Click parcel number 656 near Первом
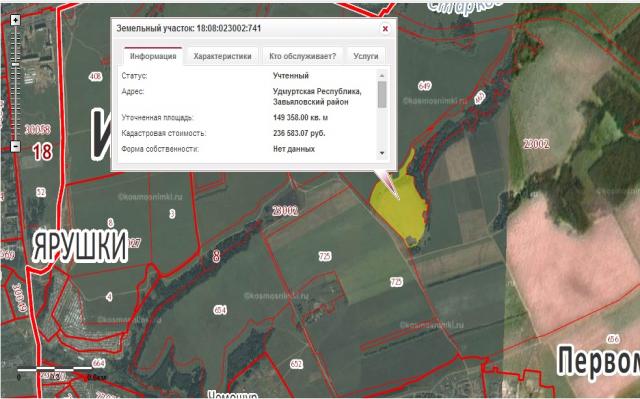The image size is (640, 399). pyautogui.click(x=613, y=339)
